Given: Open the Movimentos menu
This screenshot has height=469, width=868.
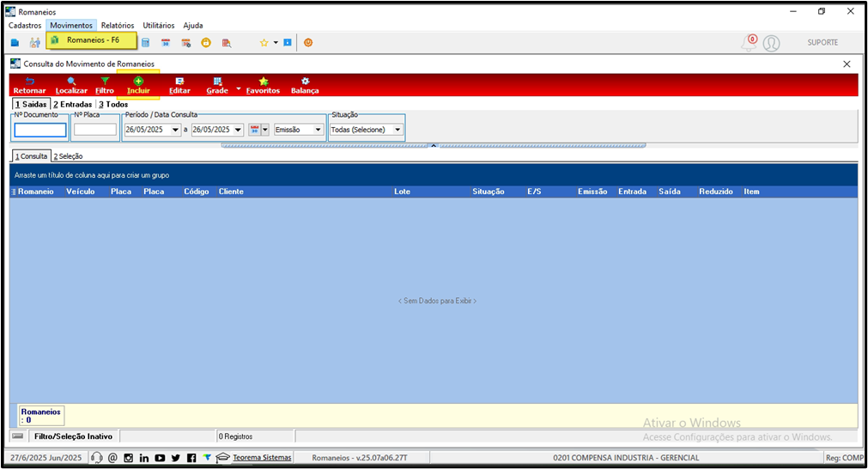Looking at the screenshot, I should (x=71, y=26).
